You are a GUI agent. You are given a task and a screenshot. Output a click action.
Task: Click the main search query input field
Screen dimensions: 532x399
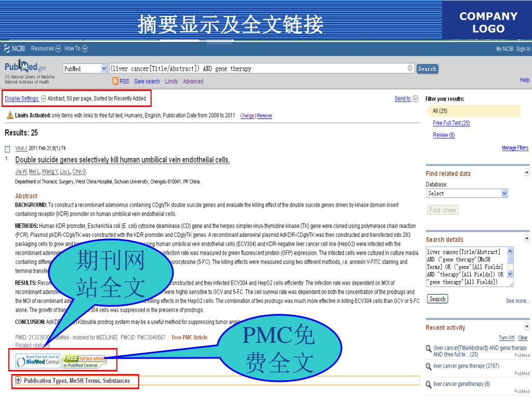tap(262, 69)
